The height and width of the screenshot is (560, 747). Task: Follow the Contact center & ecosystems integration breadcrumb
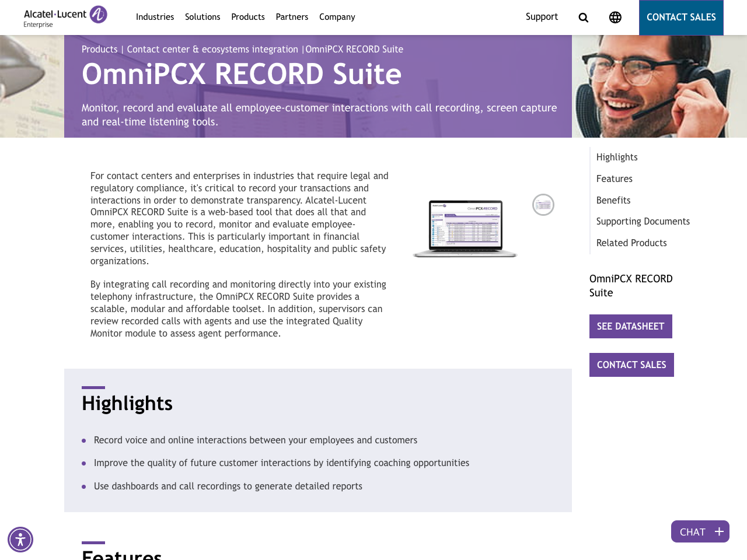pyautogui.click(x=212, y=50)
